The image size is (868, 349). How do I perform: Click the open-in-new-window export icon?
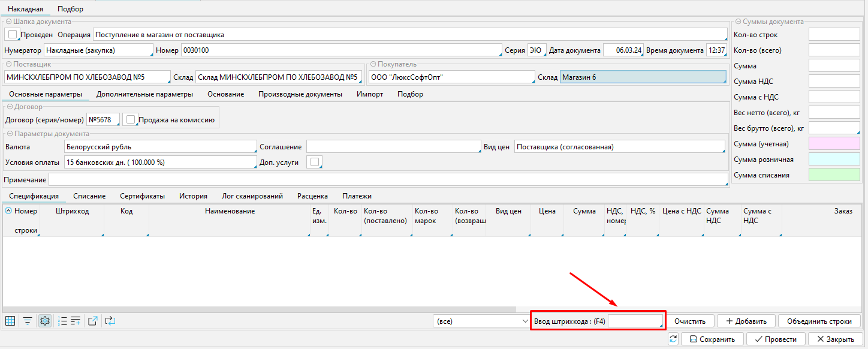click(93, 321)
